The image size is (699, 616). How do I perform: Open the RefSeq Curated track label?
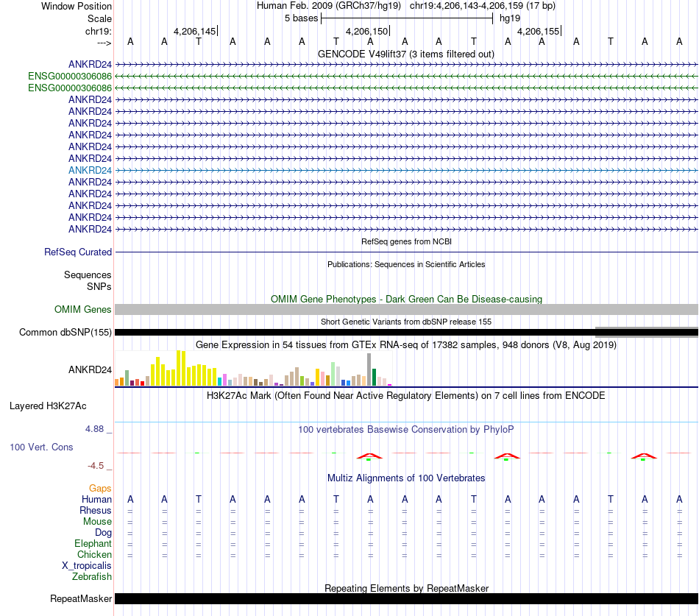point(77,252)
